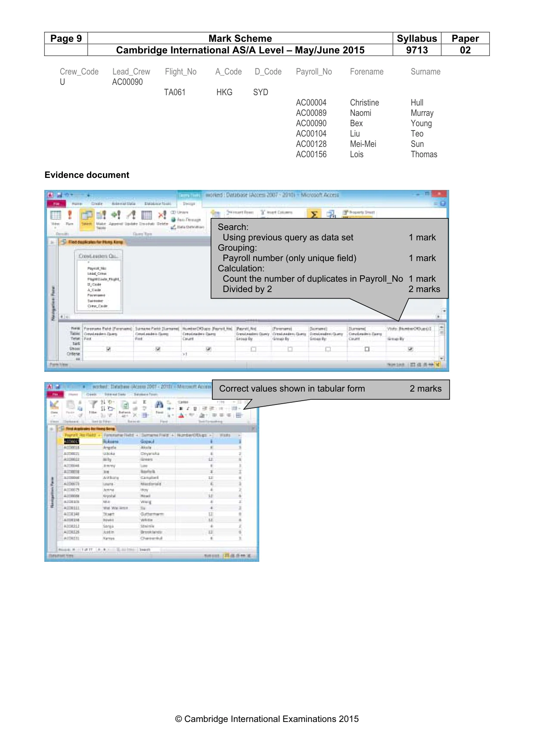The image size is (534, 756).
Task: Click the Make Table query icon
Action: [101, 215]
